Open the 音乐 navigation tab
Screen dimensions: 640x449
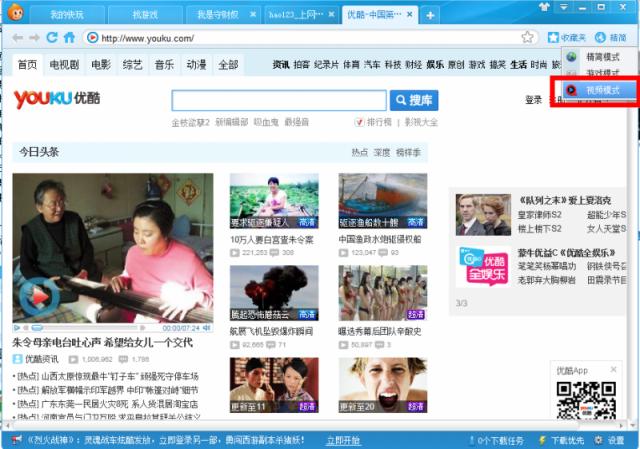pyautogui.click(x=164, y=64)
